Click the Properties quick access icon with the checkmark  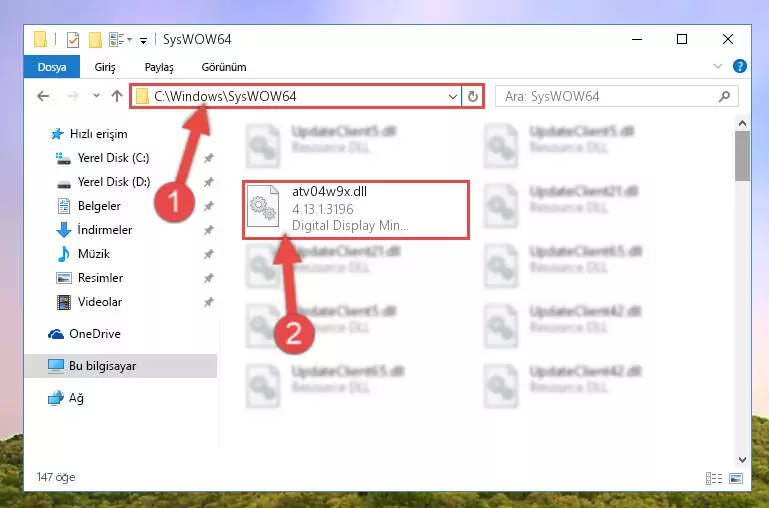73,39
